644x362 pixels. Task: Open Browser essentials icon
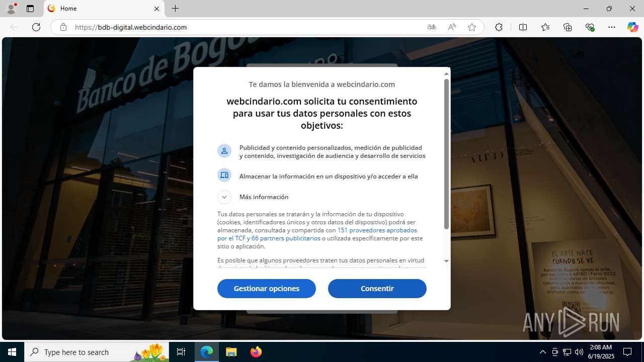tap(590, 27)
